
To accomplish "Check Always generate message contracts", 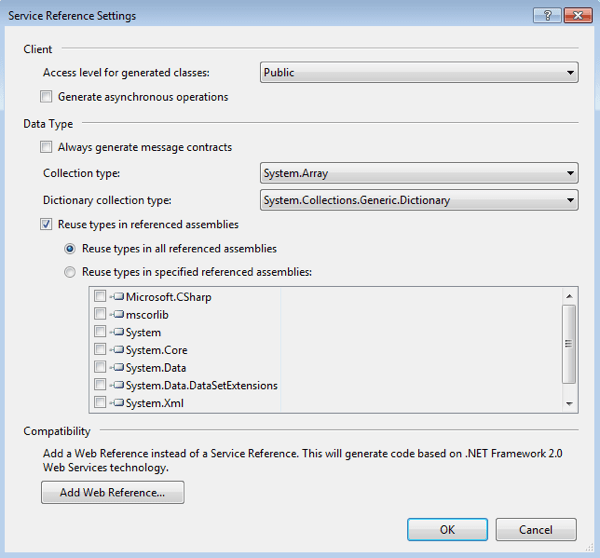I will click(46, 147).
